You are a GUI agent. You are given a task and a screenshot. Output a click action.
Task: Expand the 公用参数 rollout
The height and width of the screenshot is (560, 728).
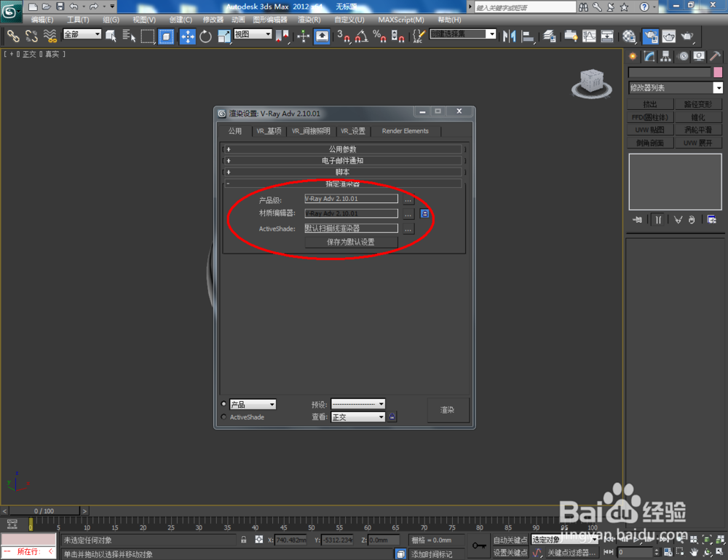(x=343, y=149)
